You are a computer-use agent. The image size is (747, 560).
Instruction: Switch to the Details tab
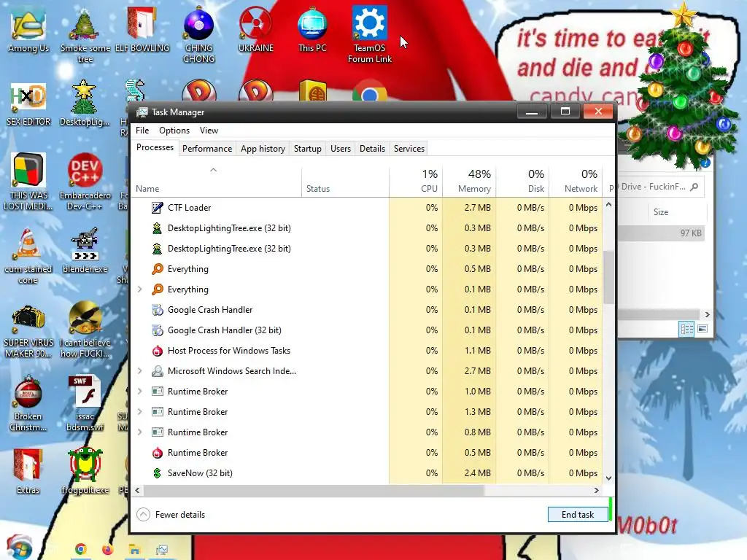tap(372, 149)
